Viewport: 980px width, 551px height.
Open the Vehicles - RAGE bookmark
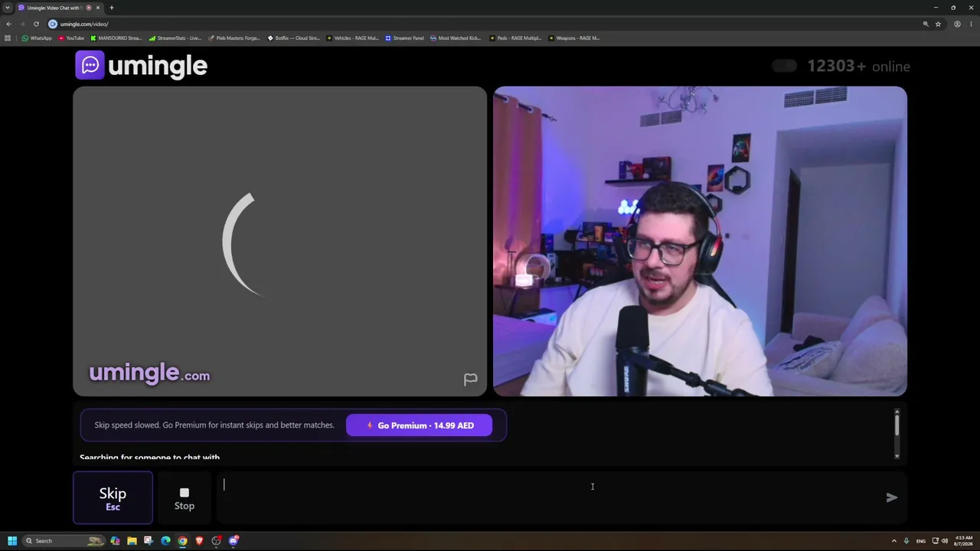(352, 37)
